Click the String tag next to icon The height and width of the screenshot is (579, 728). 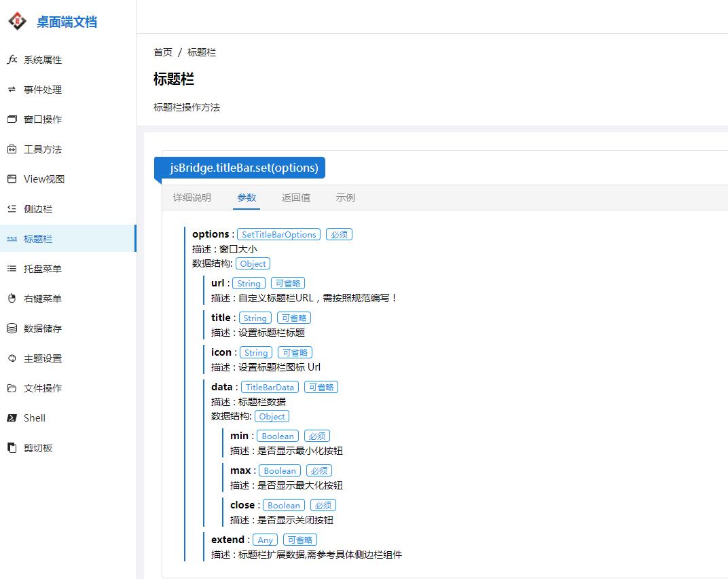coord(256,352)
